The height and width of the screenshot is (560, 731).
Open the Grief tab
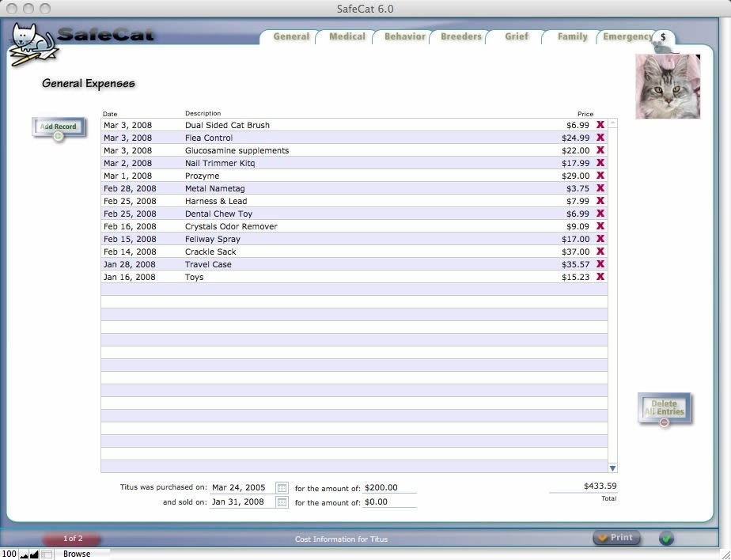(x=517, y=36)
